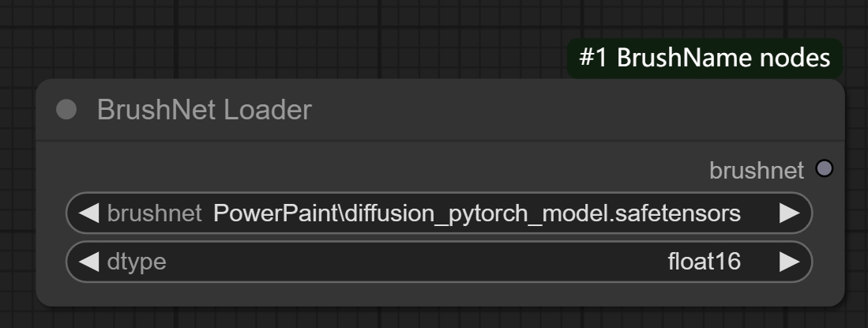Screen dimensions: 868x328
Task: Click the '#1 BrushName nodes' badge
Action: 705,58
